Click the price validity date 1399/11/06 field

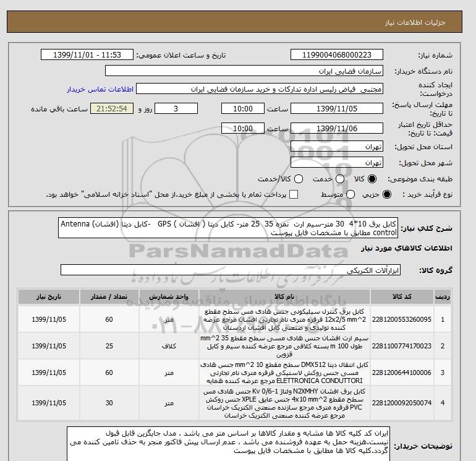(337, 128)
